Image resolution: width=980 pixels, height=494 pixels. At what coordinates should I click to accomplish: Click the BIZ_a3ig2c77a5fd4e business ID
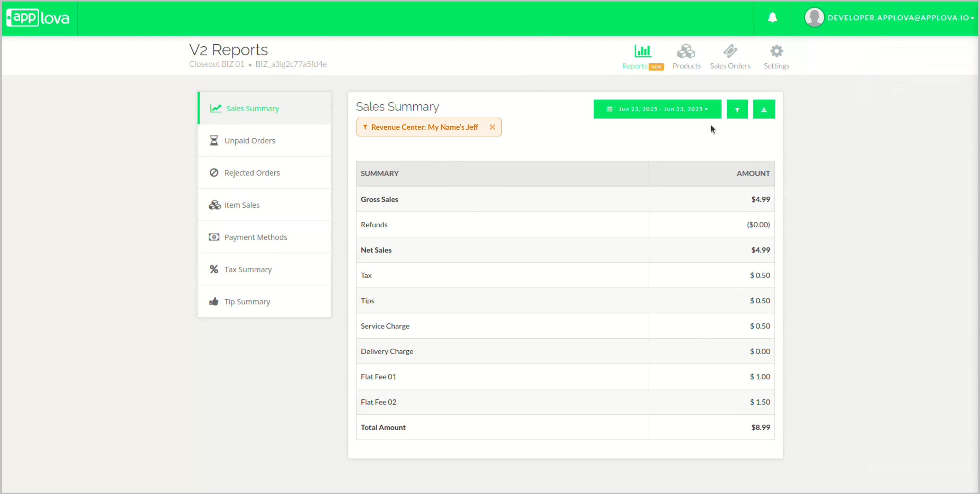pos(291,64)
